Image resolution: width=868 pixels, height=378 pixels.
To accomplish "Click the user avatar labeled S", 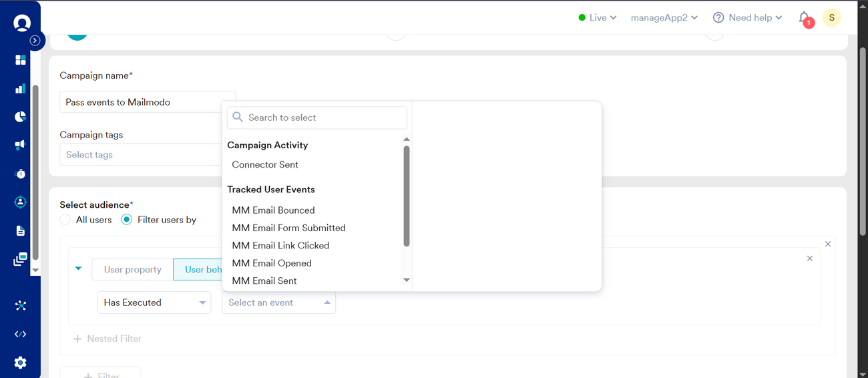I will (831, 18).
